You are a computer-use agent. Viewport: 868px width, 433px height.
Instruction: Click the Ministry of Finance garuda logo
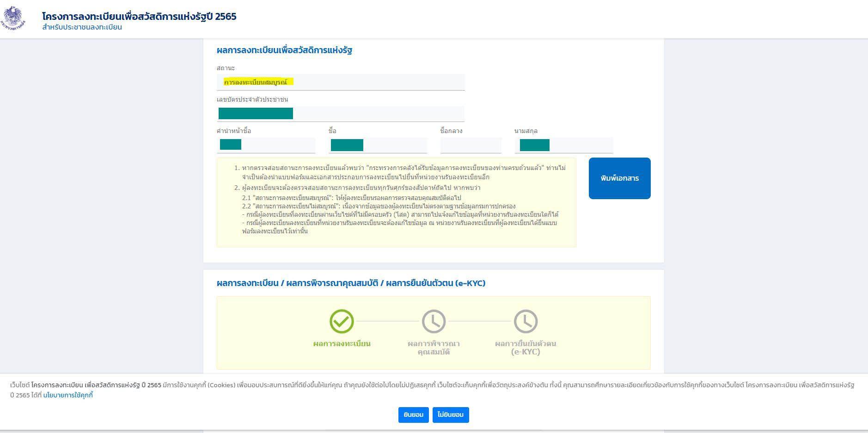pyautogui.click(x=13, y=18)
